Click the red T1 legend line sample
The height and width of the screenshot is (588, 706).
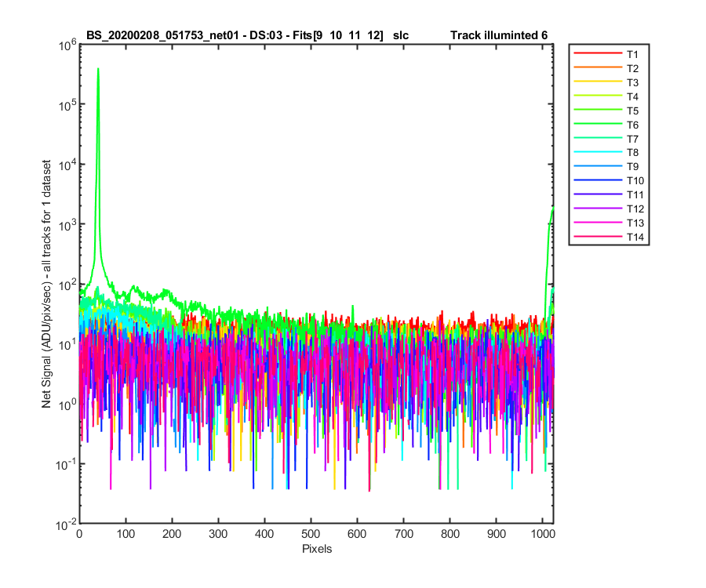pos(598,53)
